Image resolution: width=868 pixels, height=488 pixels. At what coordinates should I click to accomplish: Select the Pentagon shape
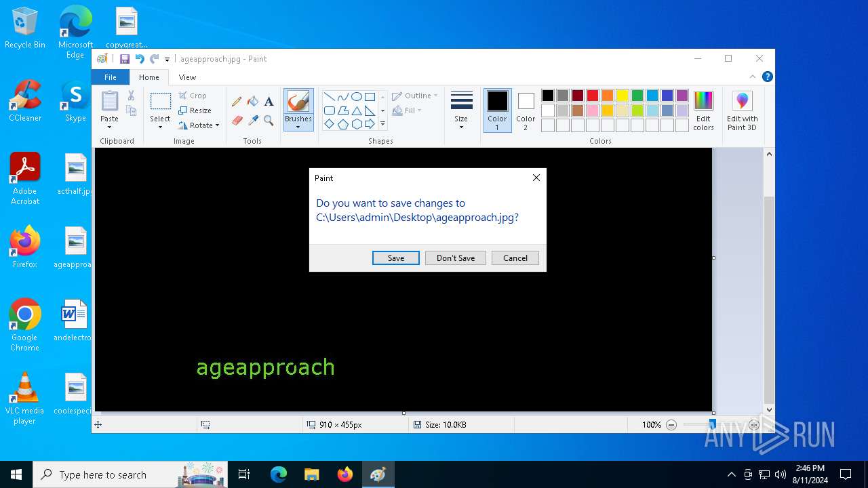click(x=342, y=124)
